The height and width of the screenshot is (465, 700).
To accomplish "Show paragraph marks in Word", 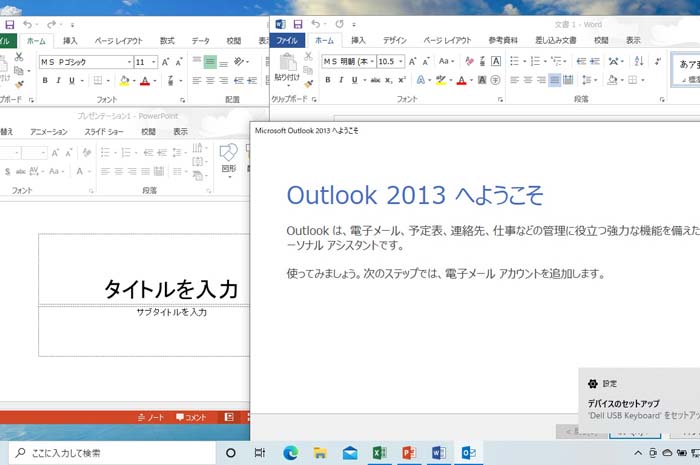I will 658,61.
